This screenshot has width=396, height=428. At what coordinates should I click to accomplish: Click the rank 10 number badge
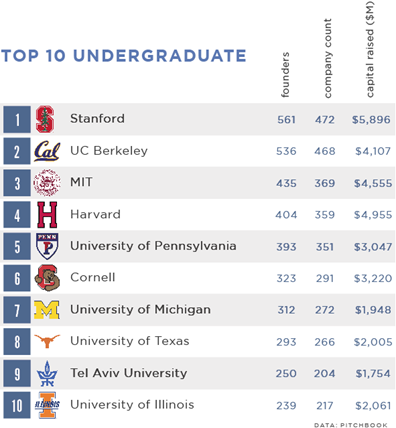pyautogui.click(x=17, y=405)
